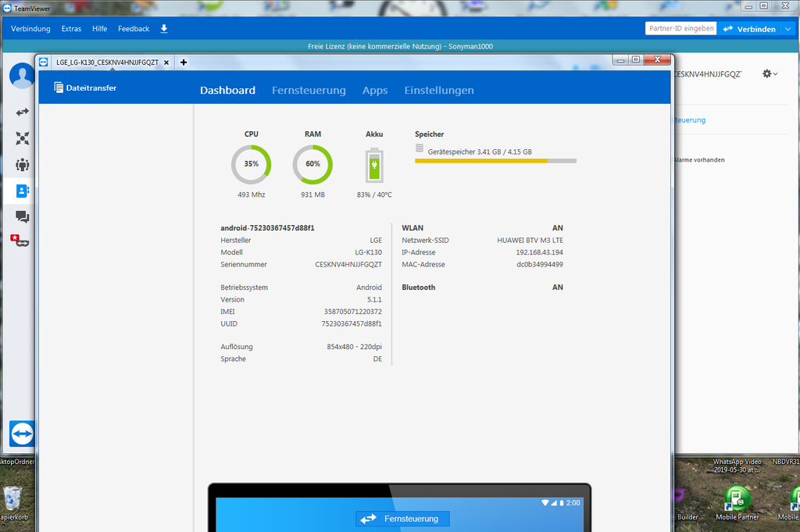
Task: Click the IP address 192.168.43.194
Action: pos(539,252)
